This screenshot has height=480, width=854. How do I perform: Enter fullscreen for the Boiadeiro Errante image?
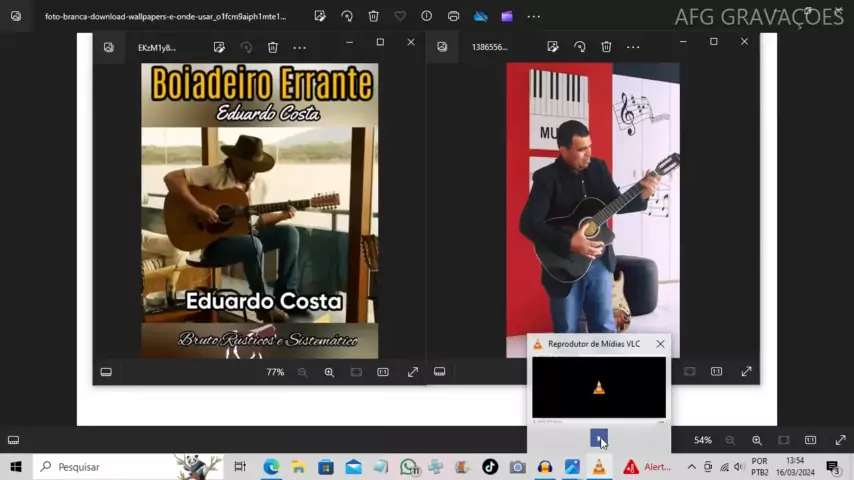click(x=413, y=372)
